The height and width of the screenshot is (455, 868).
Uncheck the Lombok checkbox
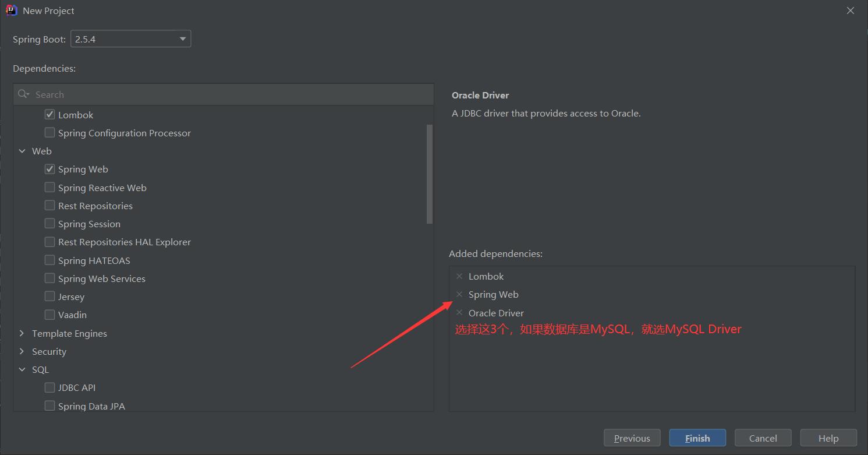(49, 115)
